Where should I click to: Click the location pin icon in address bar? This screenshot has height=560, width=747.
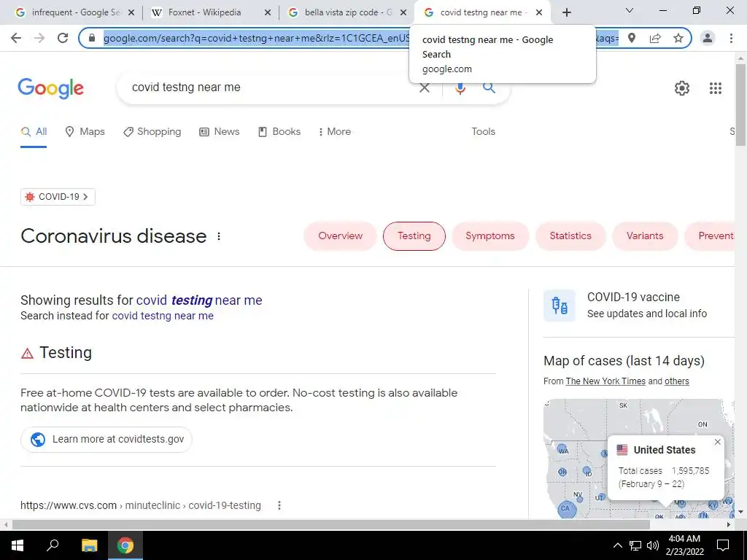(631, 38)
